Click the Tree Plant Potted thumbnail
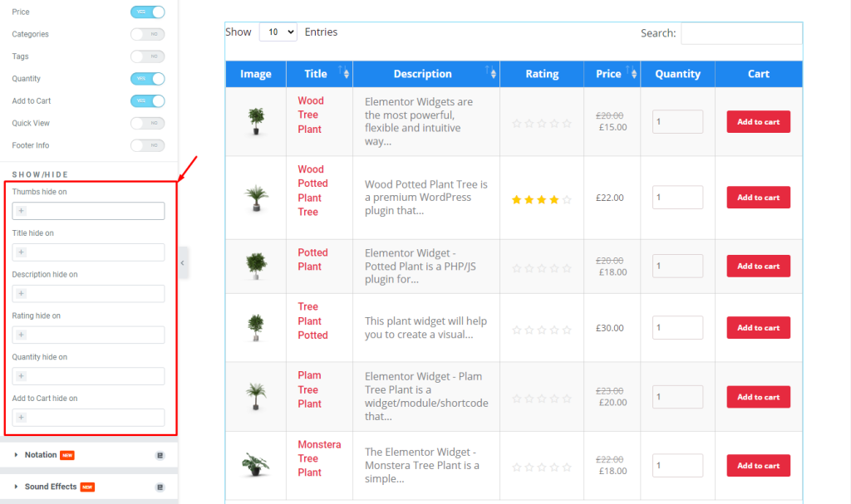851x504 pixels. [x=256, y=328]
